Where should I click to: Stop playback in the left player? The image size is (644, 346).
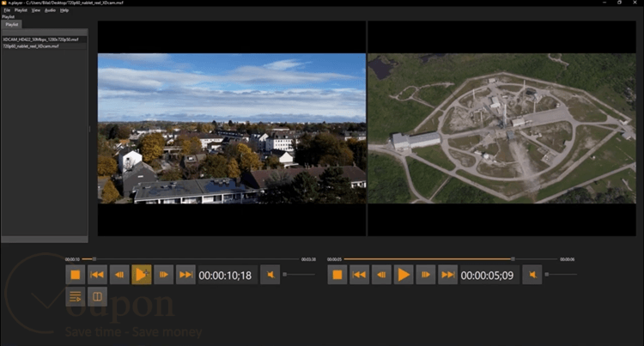(x=76, y=275)
